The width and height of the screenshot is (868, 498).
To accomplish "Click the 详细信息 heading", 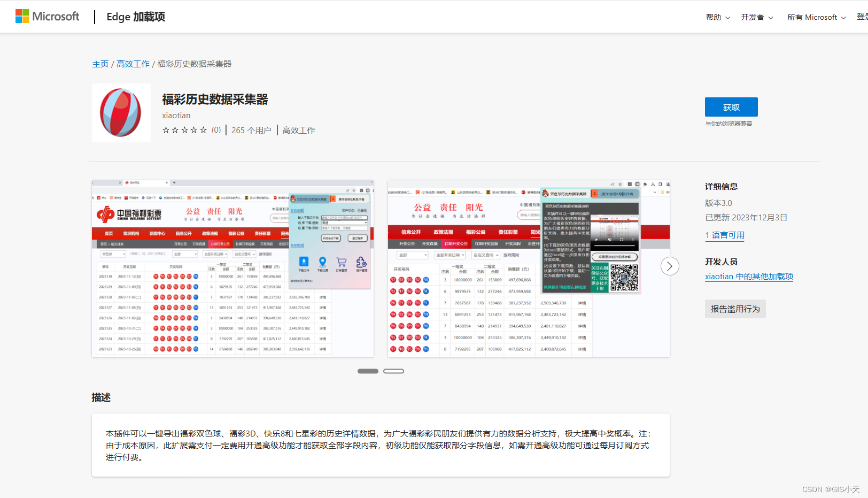I will 722,187.
